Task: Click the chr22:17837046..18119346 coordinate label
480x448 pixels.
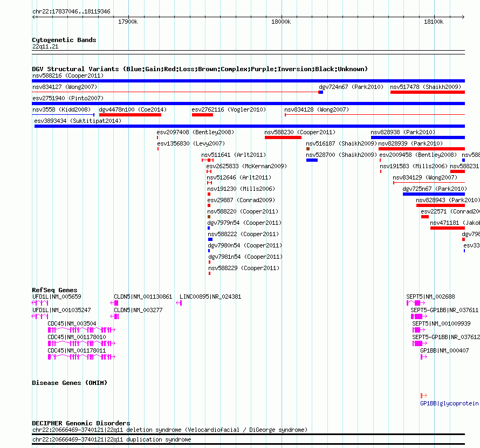Action: (71, 11)
